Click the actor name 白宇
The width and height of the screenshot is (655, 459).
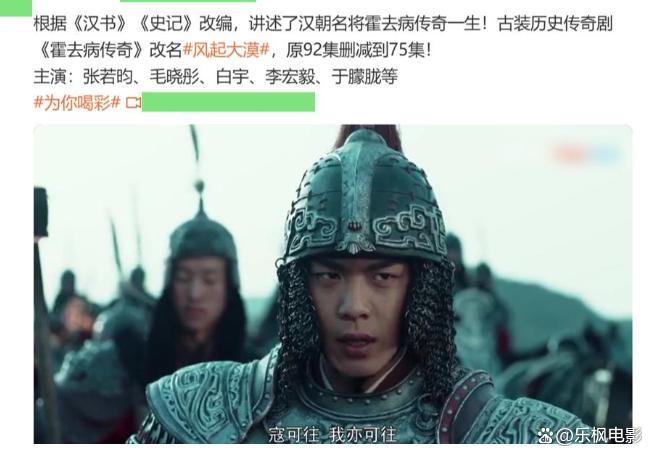tap(232, 76)
